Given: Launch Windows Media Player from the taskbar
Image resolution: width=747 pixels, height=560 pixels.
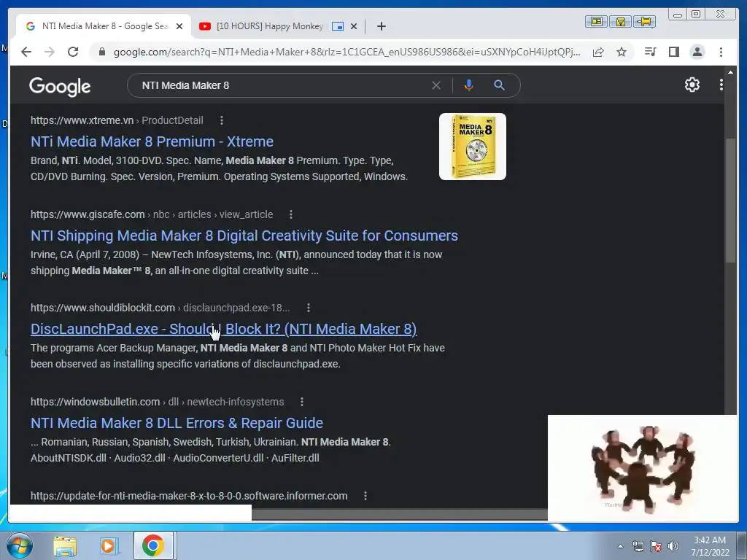Looking at the screenshot, I should pyautogui.click(x=109, y=545).
